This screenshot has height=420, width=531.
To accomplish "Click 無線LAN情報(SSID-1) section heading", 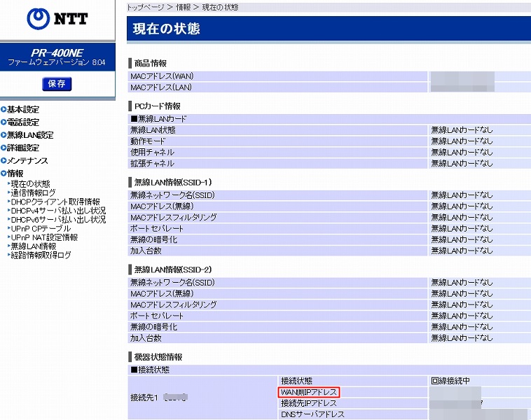I will [x=173, y=183].
